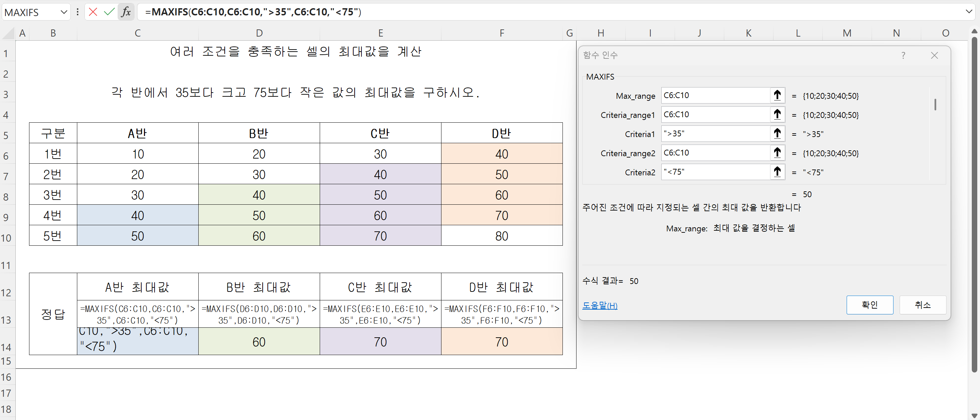
Task: Cancel formula entry with red X icon
Action: click(x=93, y=12)
